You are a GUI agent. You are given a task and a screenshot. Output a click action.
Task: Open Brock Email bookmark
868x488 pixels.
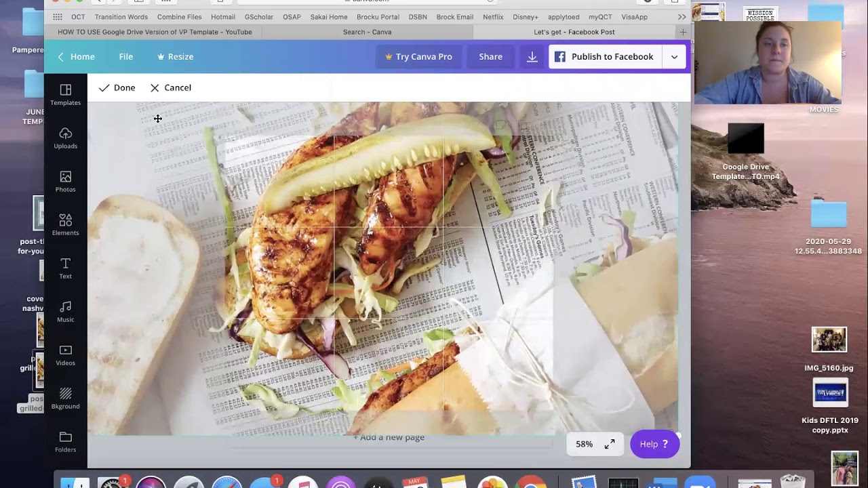[456, 17]
